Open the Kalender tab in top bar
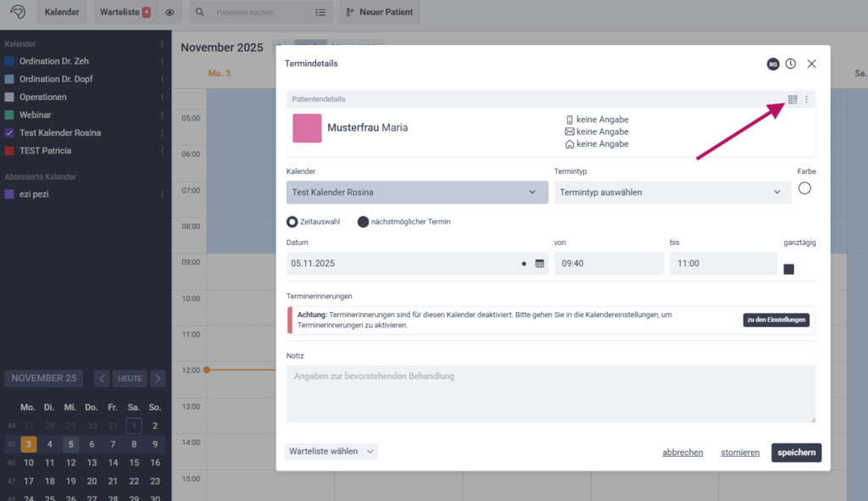 tap(62, 13)
